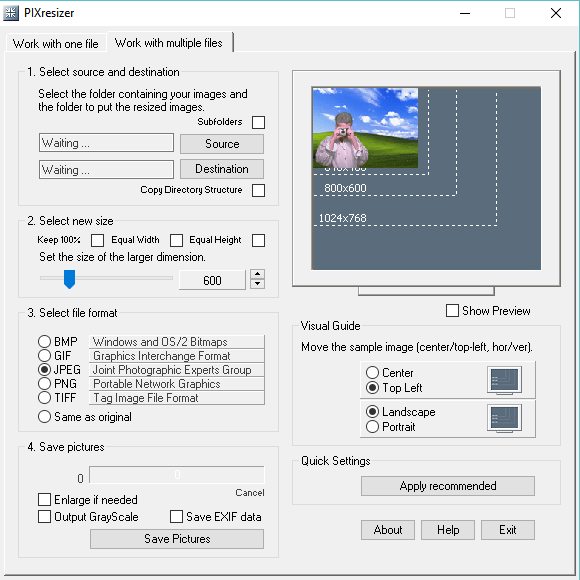
Task: Click the Help button
Action: coord(448,530)
